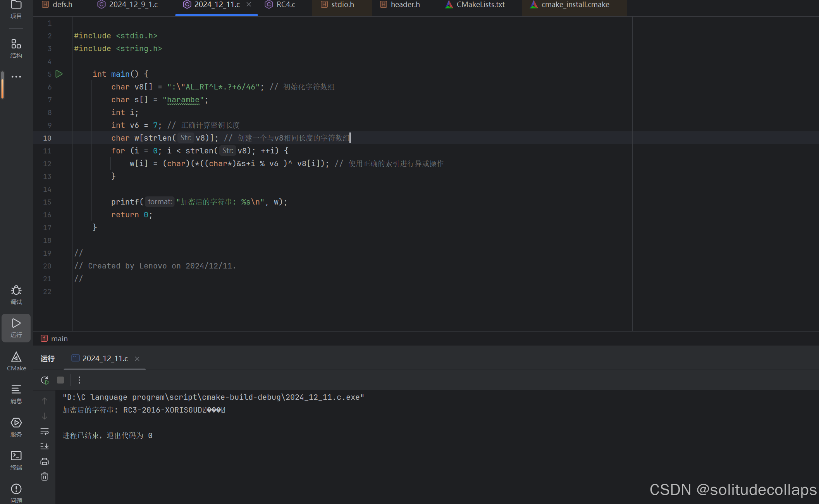The image size is (819, 504).
Task: Open Messages tool window
Action: click(16, 394)
